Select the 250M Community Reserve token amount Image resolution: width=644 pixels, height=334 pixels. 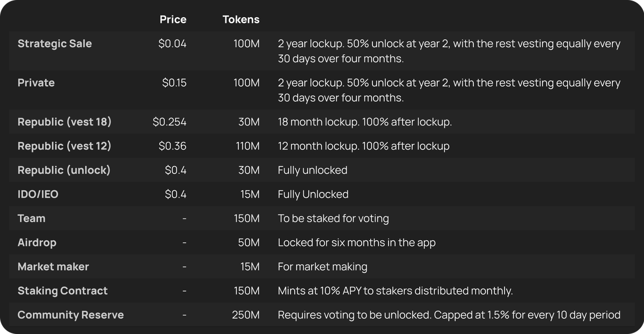pos(246,315)
